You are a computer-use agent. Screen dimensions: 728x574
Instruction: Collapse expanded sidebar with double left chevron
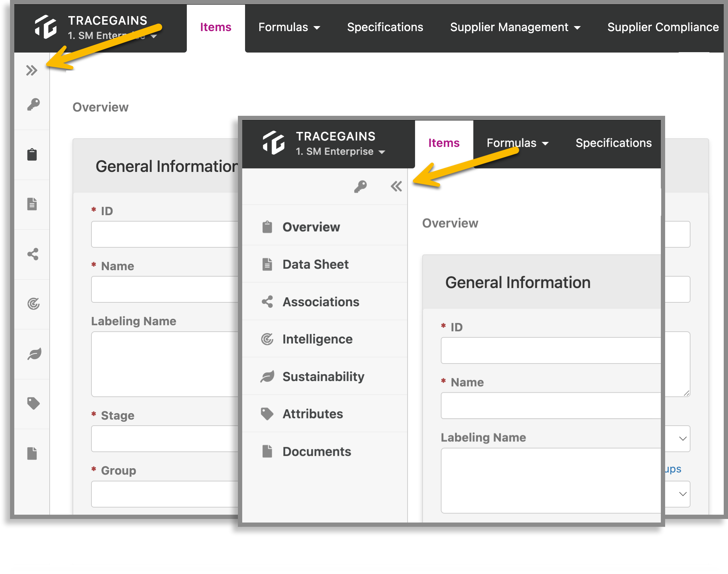396,186
